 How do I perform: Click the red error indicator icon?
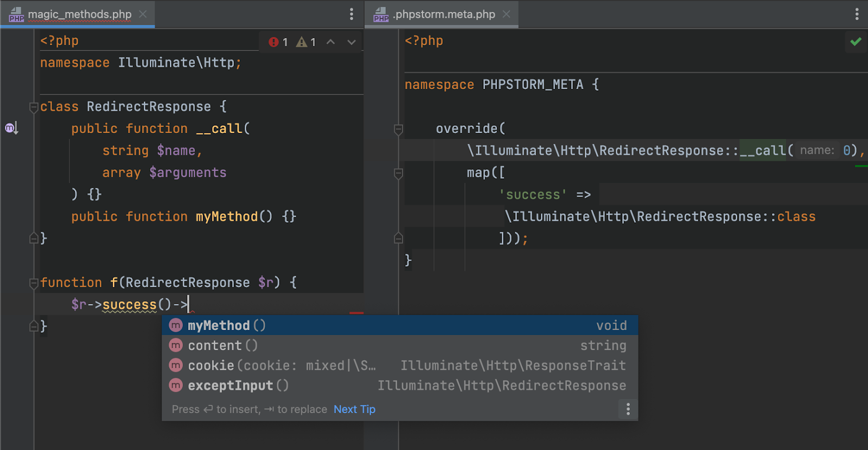click(273, 42)
